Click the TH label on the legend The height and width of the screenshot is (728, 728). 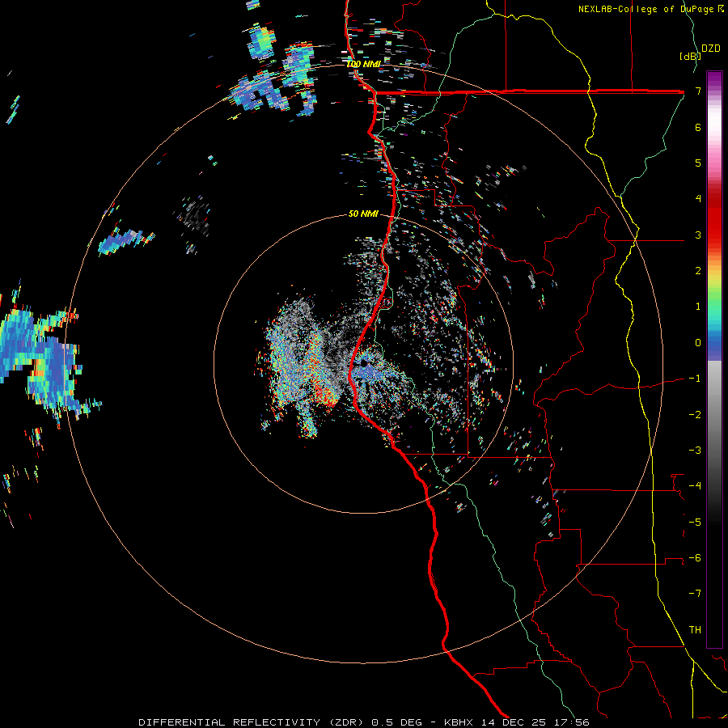coord(695,629)
